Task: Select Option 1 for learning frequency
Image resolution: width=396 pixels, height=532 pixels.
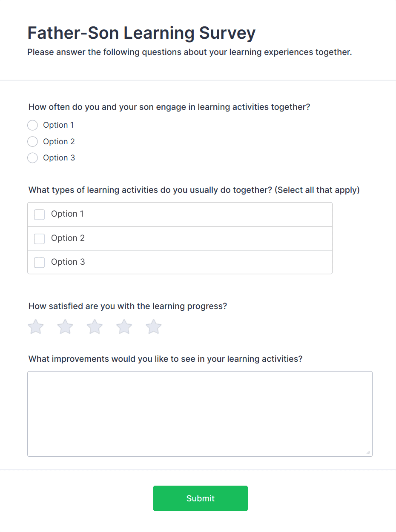Action: [32, 125]
